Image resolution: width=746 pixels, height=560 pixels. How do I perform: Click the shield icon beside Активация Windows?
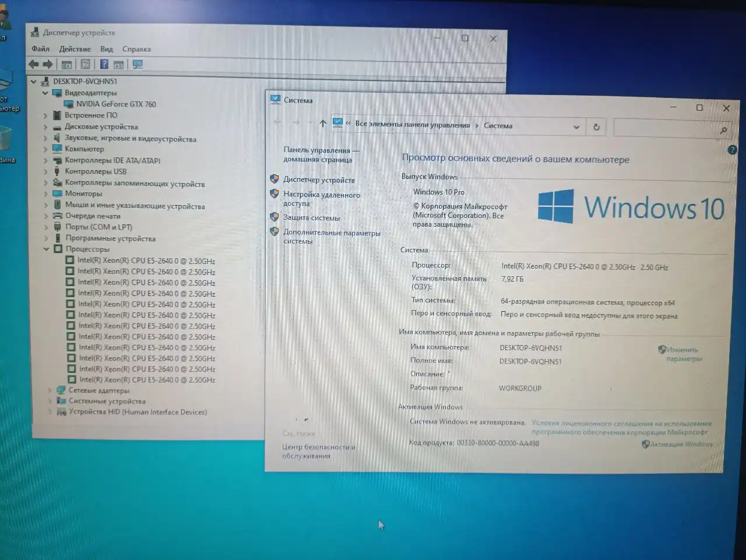tap(645, 443)
